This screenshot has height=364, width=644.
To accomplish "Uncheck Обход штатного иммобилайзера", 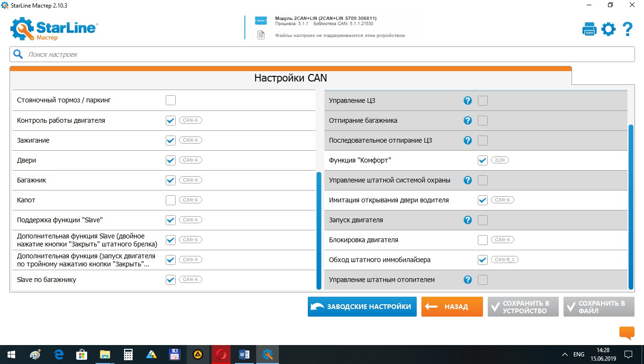I will 483,260.
